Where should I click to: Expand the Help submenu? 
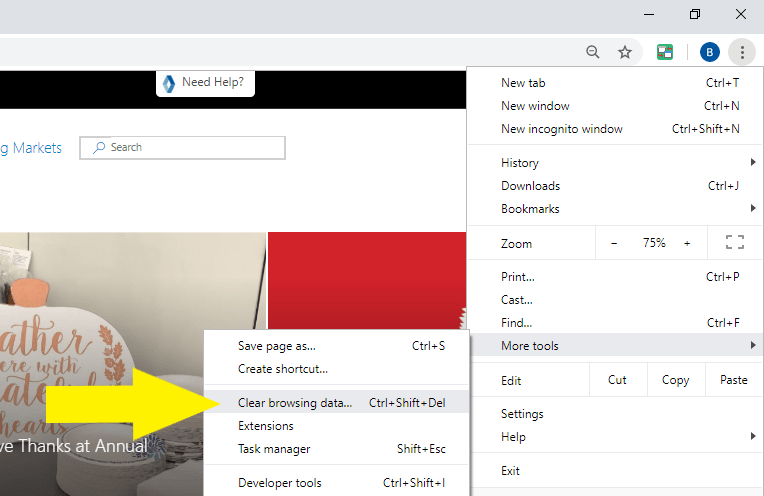tap(615, 437)
